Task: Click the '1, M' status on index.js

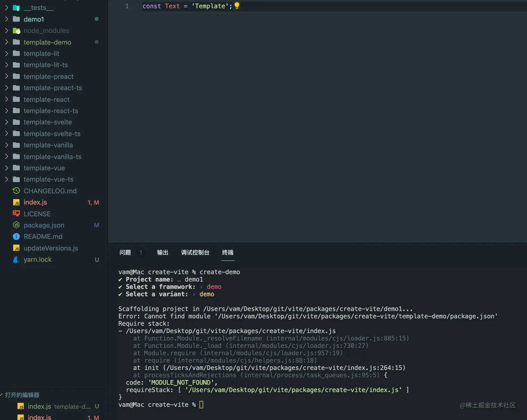Action: pos(93,202)
